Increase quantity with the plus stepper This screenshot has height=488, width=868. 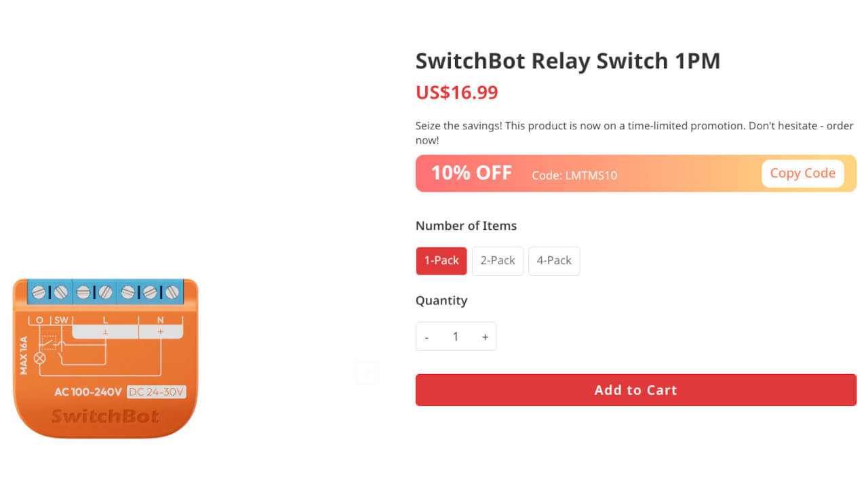point(485,336)
